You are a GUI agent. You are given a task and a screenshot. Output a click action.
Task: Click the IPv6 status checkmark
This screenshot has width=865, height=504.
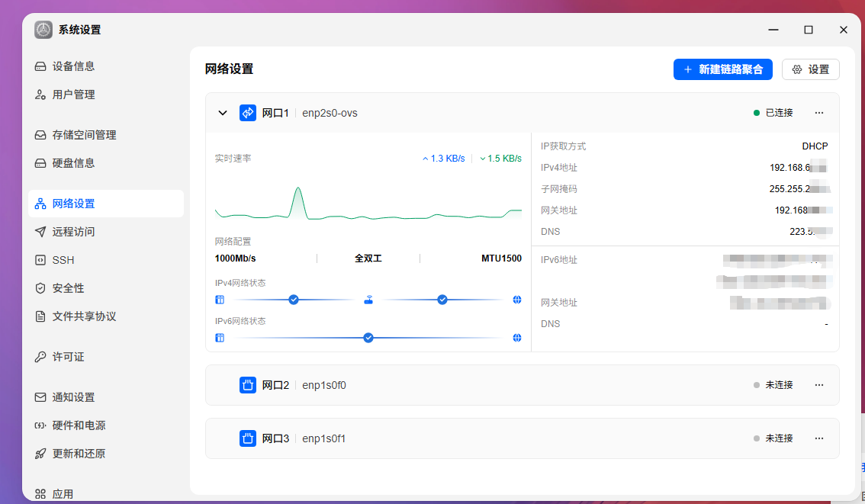368,338
